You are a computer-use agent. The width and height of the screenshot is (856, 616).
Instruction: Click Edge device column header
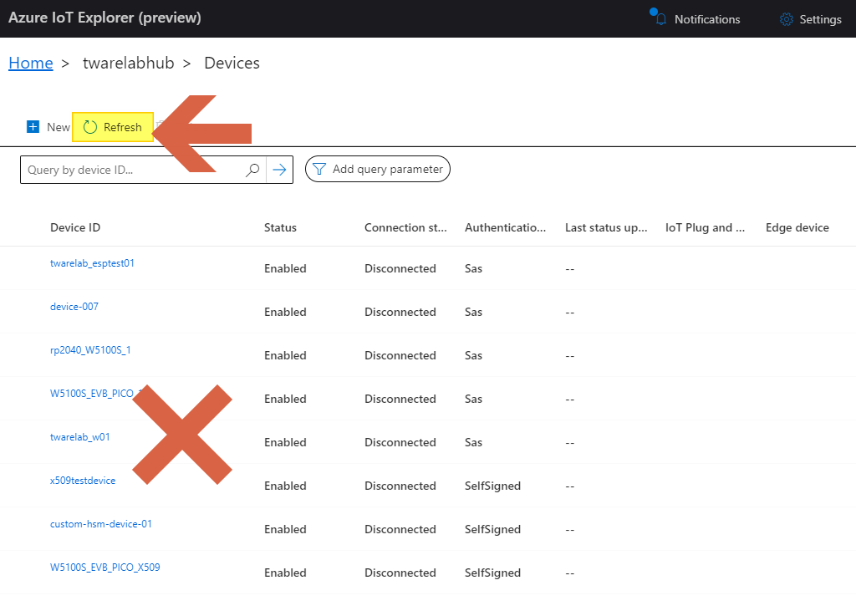click(797, 227)
